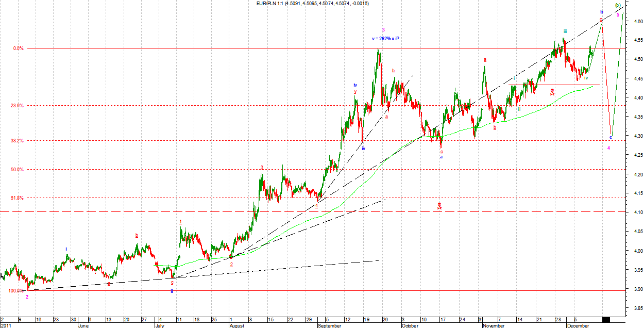The height and width of the screenshot is (328, 644).
Task: Click the 4.60 price axis value
Action: [635, 22]
